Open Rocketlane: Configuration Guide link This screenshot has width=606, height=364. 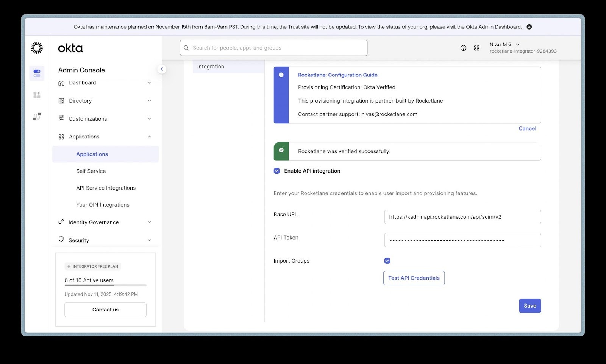337,75
